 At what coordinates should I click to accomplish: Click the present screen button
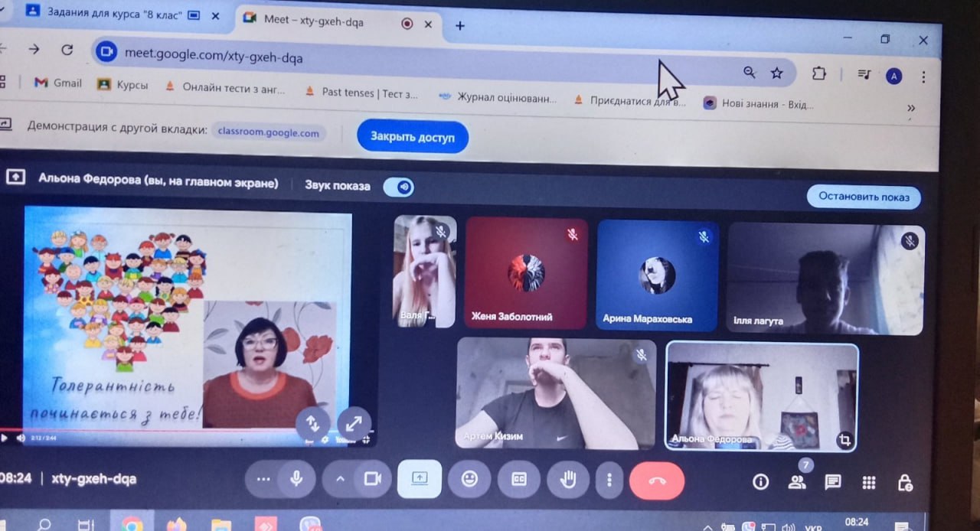420,479
